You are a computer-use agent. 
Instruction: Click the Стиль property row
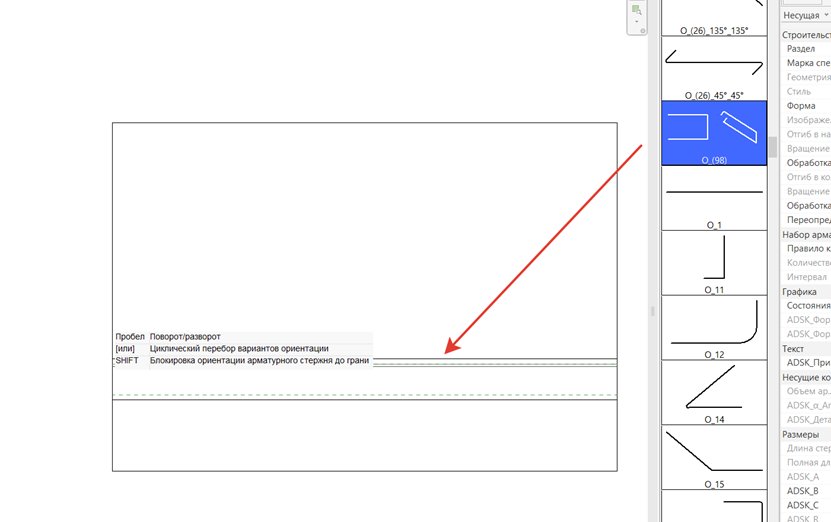[x=806, y=92]
